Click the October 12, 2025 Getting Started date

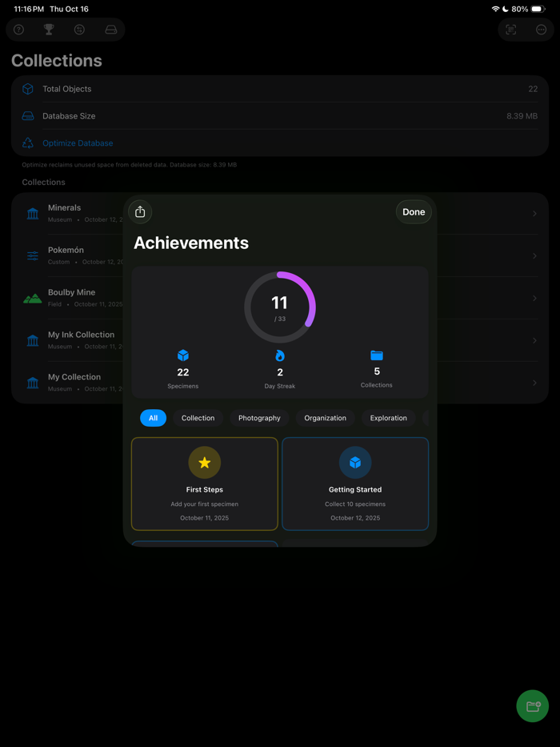pyautogui.click(x=355, y=518)
